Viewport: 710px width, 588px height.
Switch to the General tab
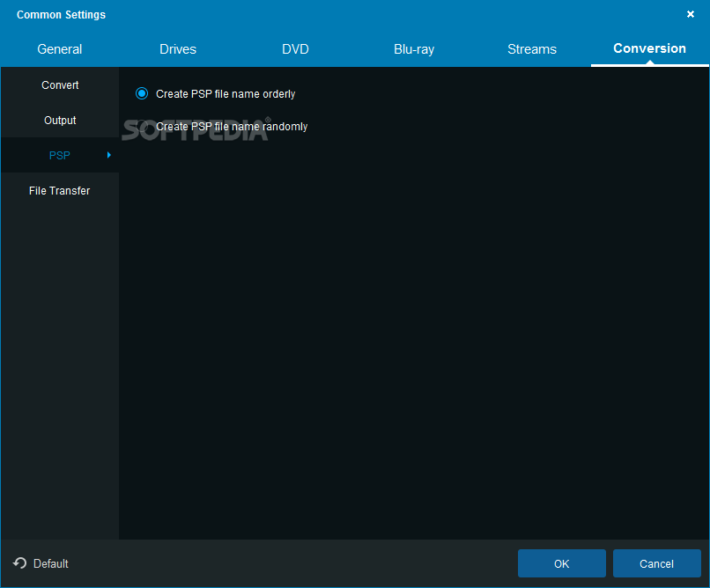(59, 48)
